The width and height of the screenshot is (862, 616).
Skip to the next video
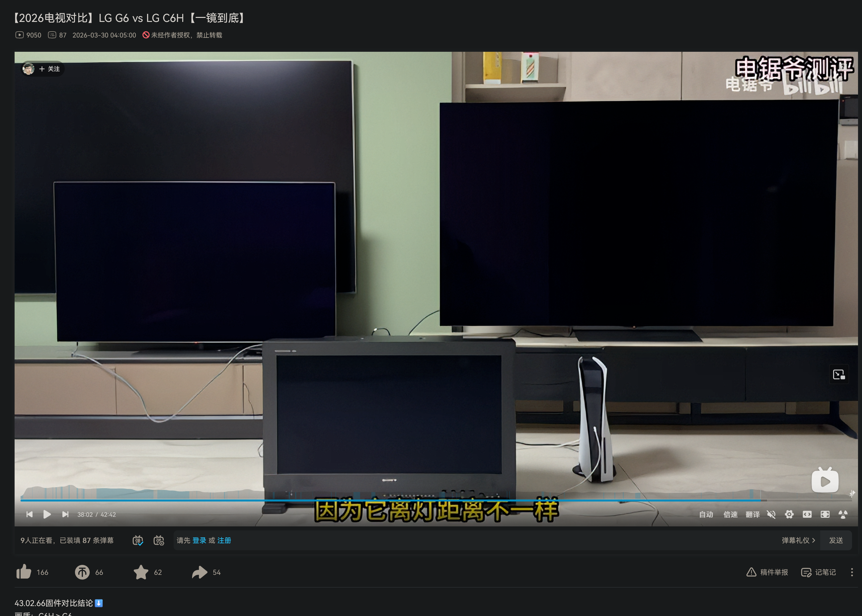[65, 514]
